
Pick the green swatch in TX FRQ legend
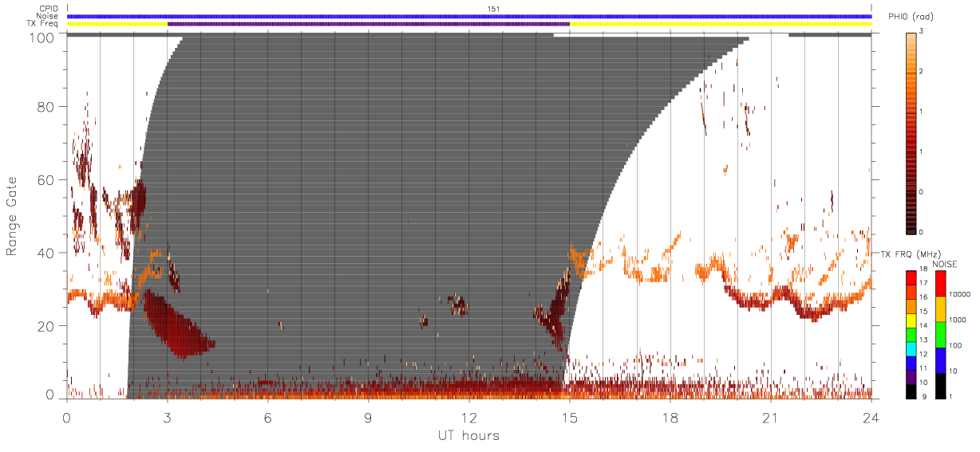point(911,335)
